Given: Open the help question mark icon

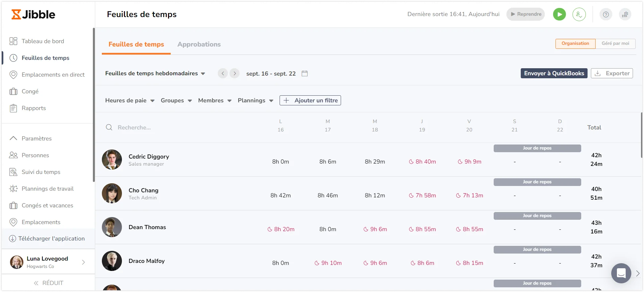Looking at the screenshot, I should (606, 14).
